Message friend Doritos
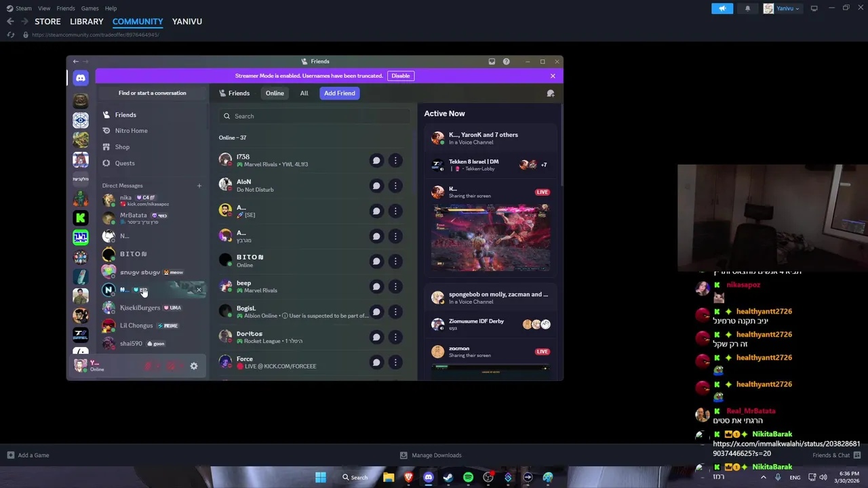Image resolution: width=868 pixels, height=488 pixels. tap(376, 337)
